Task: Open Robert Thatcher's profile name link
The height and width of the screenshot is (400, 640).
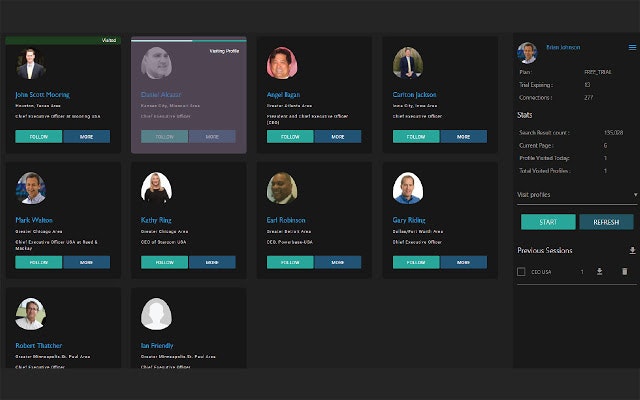Action: pos(39,345)
